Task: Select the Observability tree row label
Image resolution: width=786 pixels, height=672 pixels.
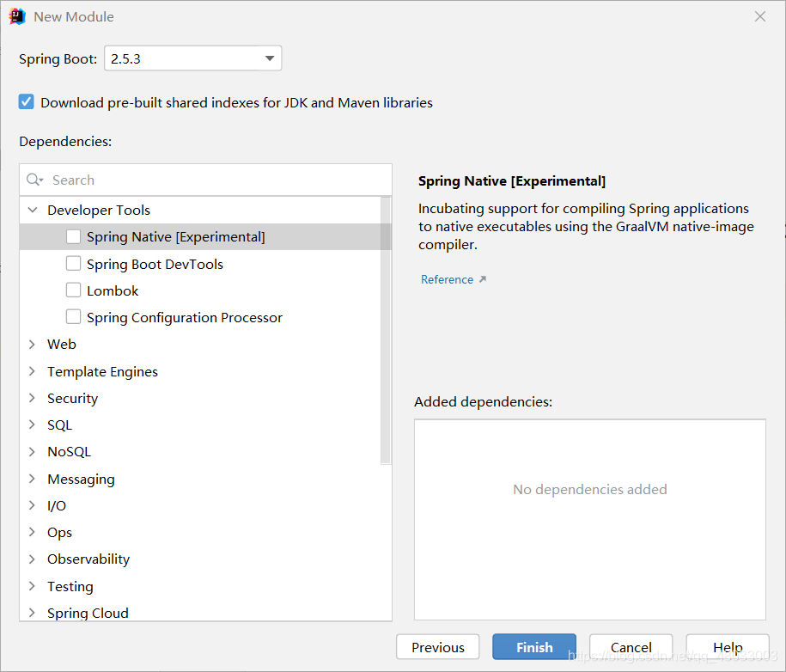Action: 88,559
